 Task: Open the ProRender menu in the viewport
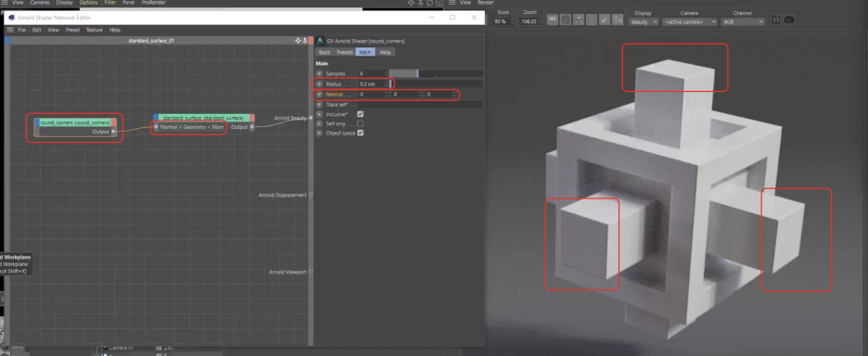point(153,3)
